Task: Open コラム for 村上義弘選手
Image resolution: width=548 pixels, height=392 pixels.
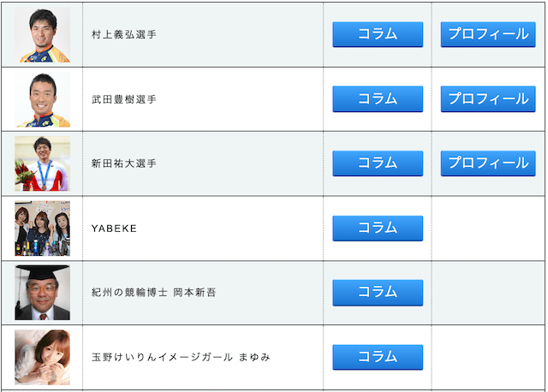Action: [378, 34]
